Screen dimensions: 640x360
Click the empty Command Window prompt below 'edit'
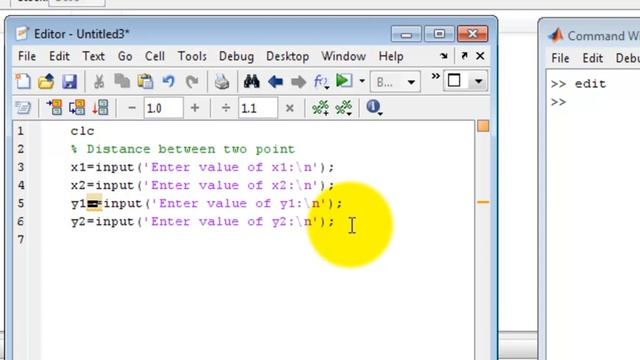(x=559, y=102)
